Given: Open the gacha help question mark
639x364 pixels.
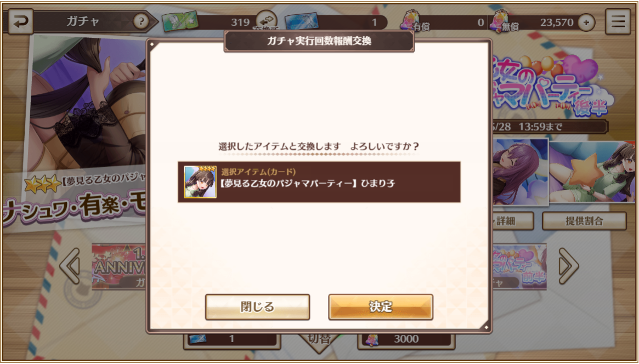Looking at the screenshot, I should [x=140, y=21].
